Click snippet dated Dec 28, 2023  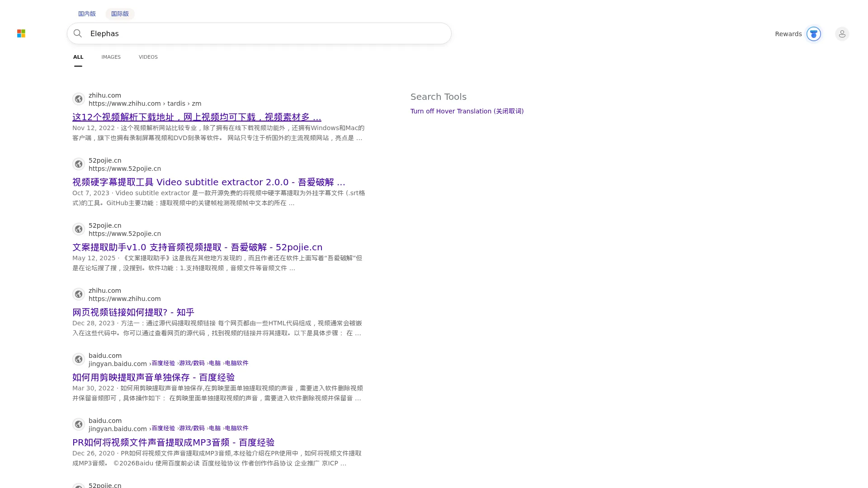(x=217, y=328)
